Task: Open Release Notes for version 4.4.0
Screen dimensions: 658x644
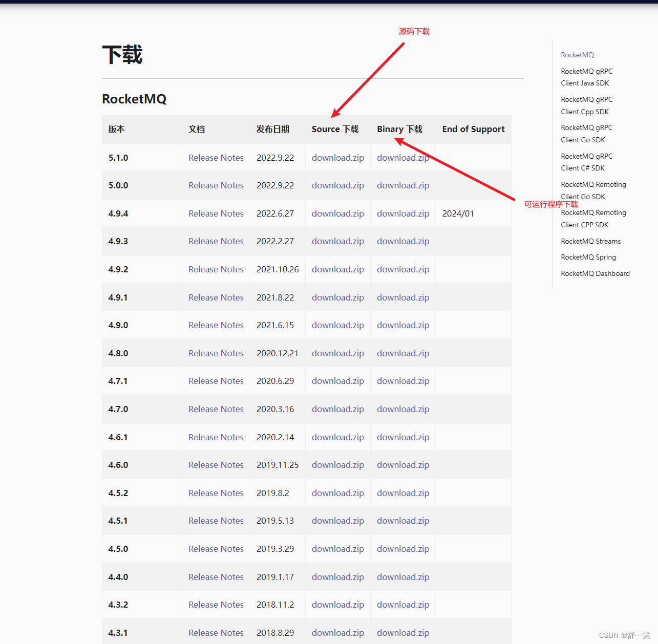Action: pos(216,577)
